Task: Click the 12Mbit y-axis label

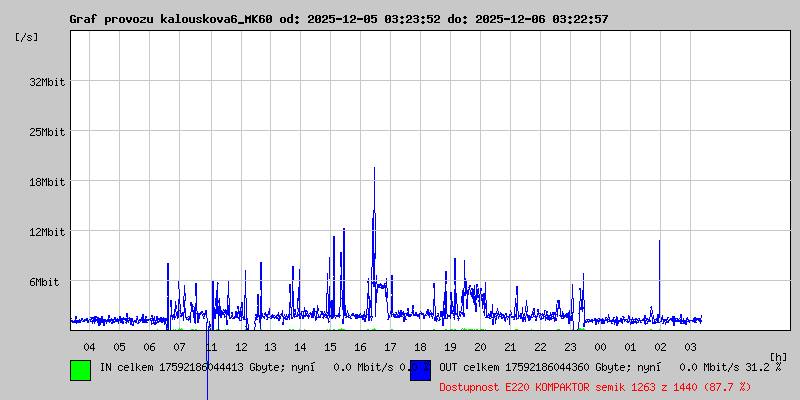Action: click(x=46, y=232)
